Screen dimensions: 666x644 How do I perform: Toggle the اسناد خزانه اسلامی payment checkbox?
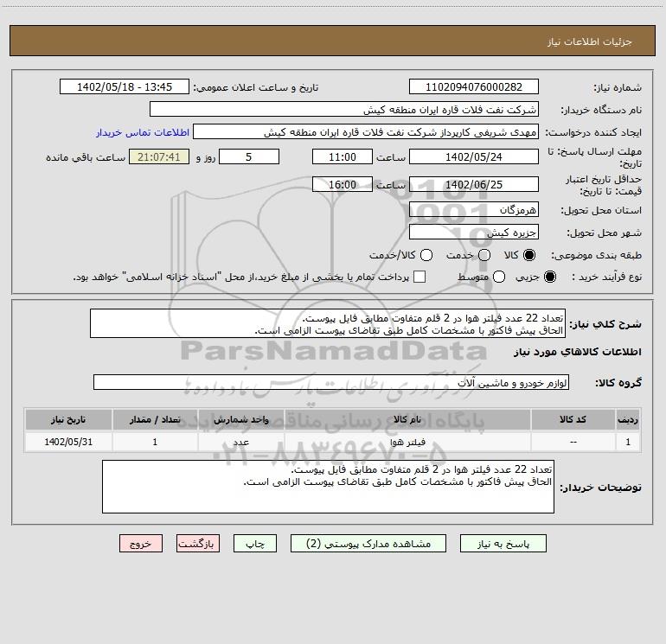(x=419, y=277)
